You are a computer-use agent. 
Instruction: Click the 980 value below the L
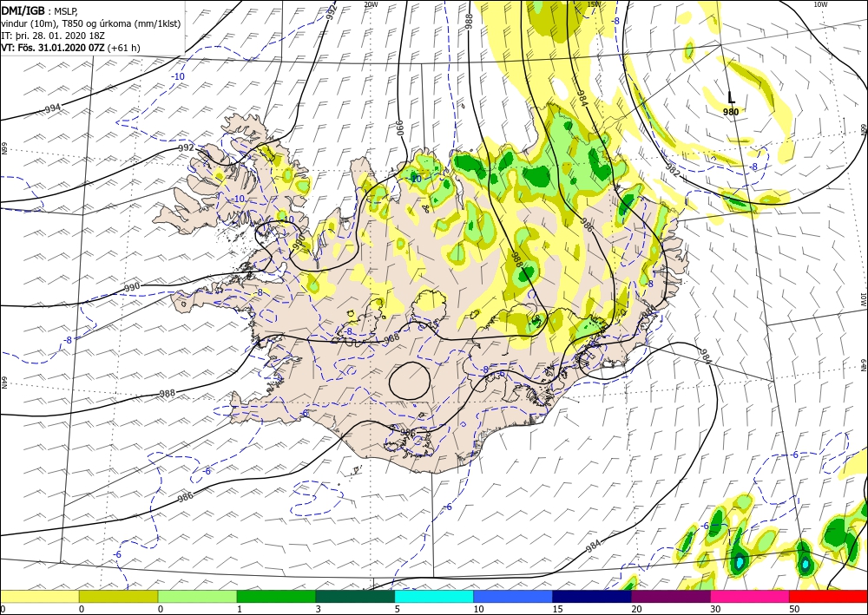click(731, 112)
